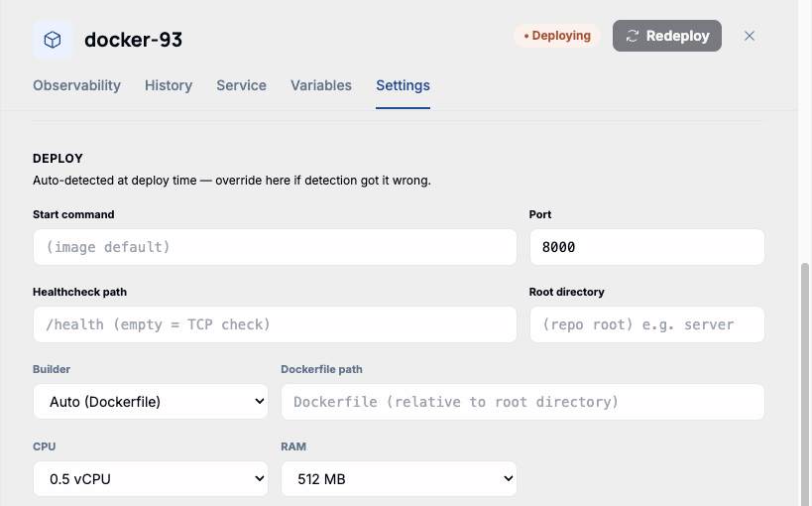Click the Port field showing 8000
Screen dimensions: 812x506
[646, 247]
